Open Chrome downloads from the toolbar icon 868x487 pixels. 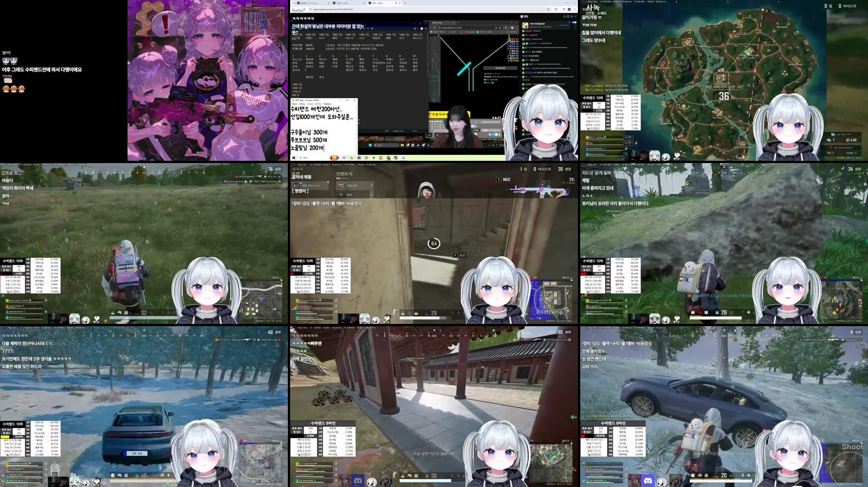coord(555,10)
